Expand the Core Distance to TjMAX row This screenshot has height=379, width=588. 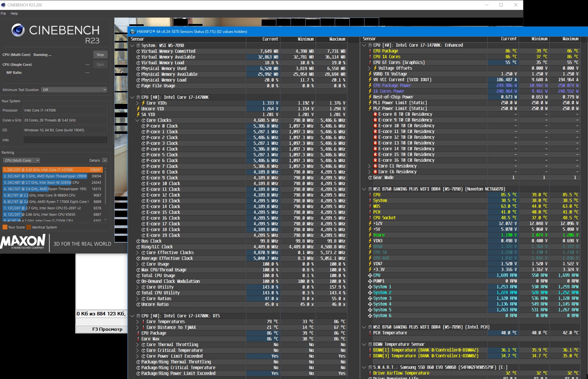point(137,328)
